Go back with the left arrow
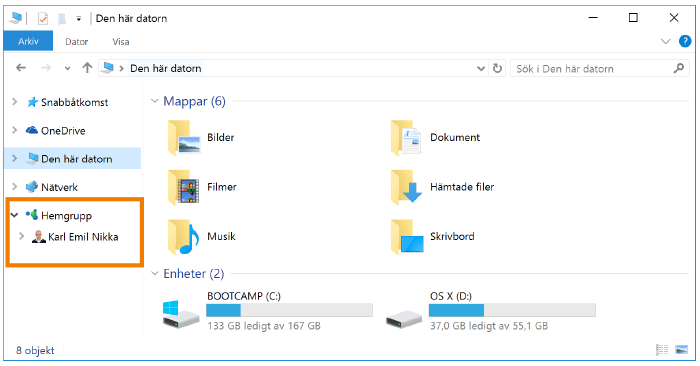Image resolution: width=700 pixels, height=366 pixels. [x=21, y=68]
